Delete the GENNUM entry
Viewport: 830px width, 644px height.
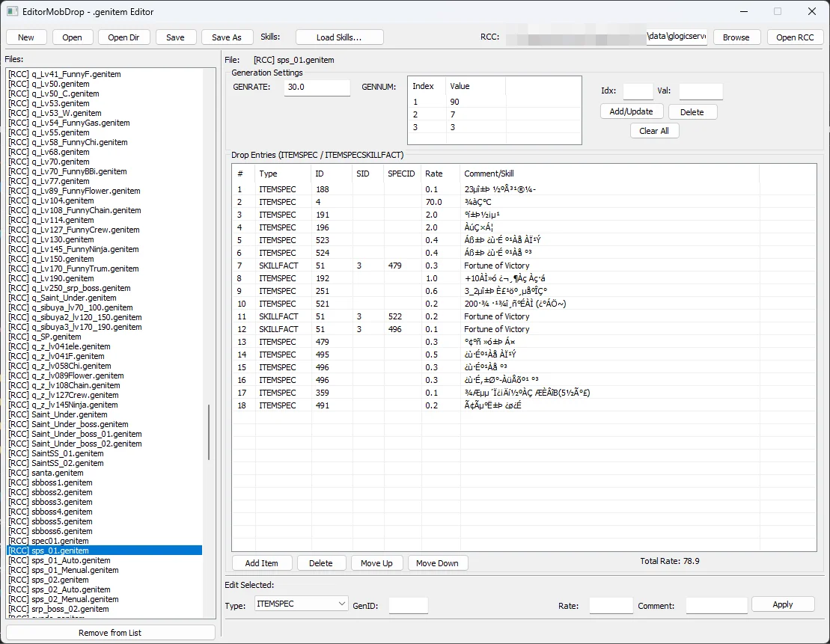point(692,112)
